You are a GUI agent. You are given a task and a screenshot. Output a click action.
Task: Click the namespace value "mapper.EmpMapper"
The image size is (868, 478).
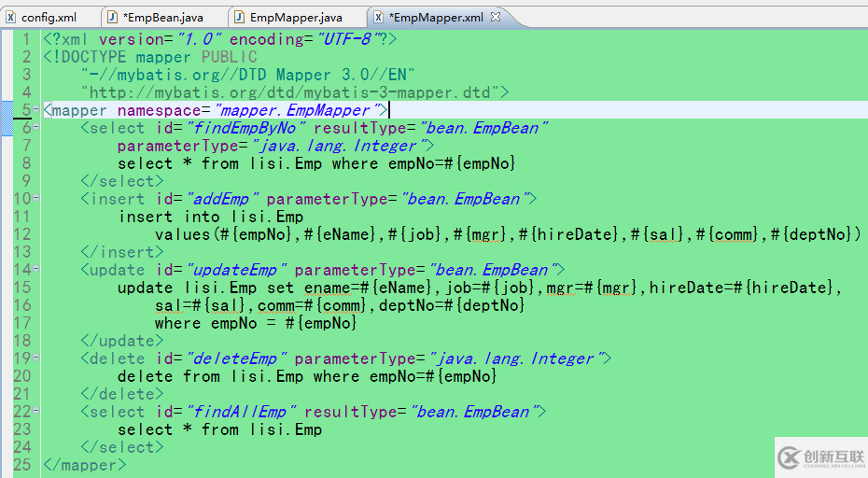point(296,110)
